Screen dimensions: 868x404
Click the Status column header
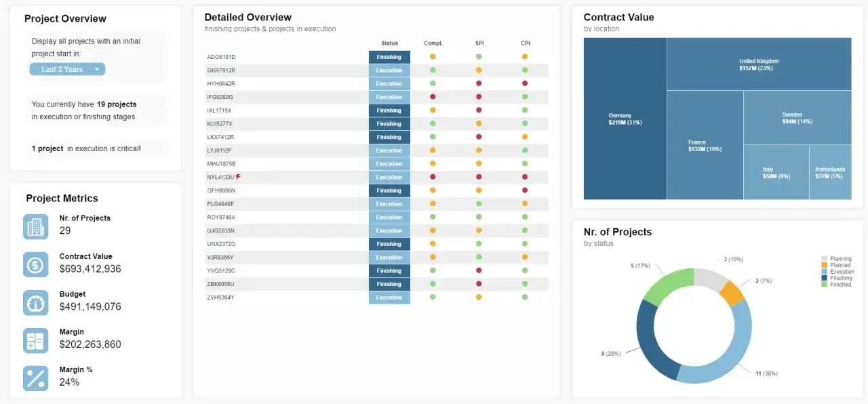click(x=390, y=43)
